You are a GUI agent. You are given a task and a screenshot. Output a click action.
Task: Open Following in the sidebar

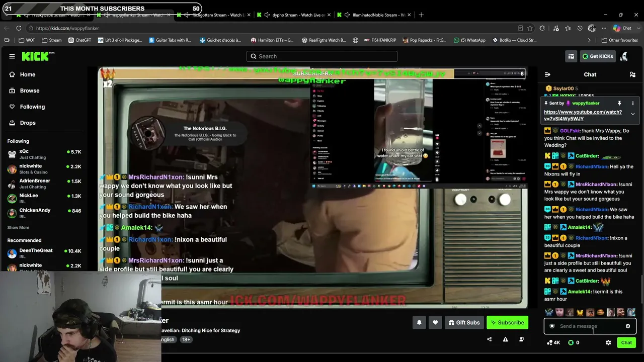pyautogui.click(x=32, y=107)
